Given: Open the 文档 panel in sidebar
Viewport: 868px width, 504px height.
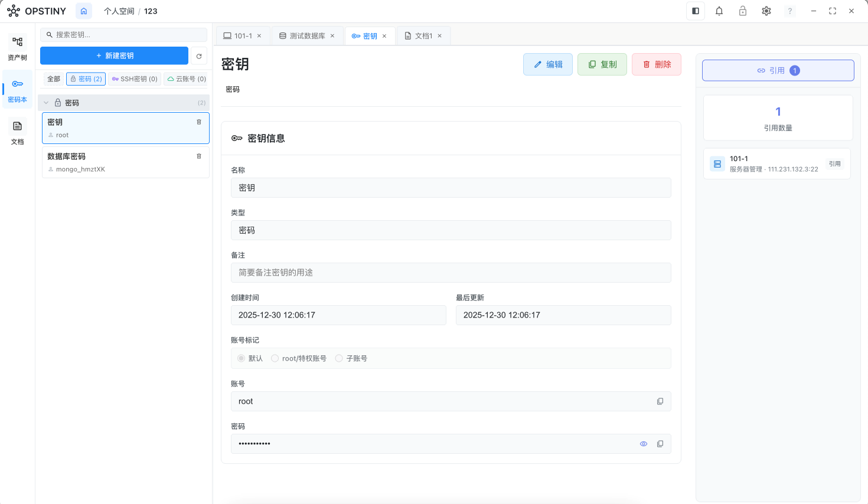Looking at the screenshot, I should click(x=17, y=131).
